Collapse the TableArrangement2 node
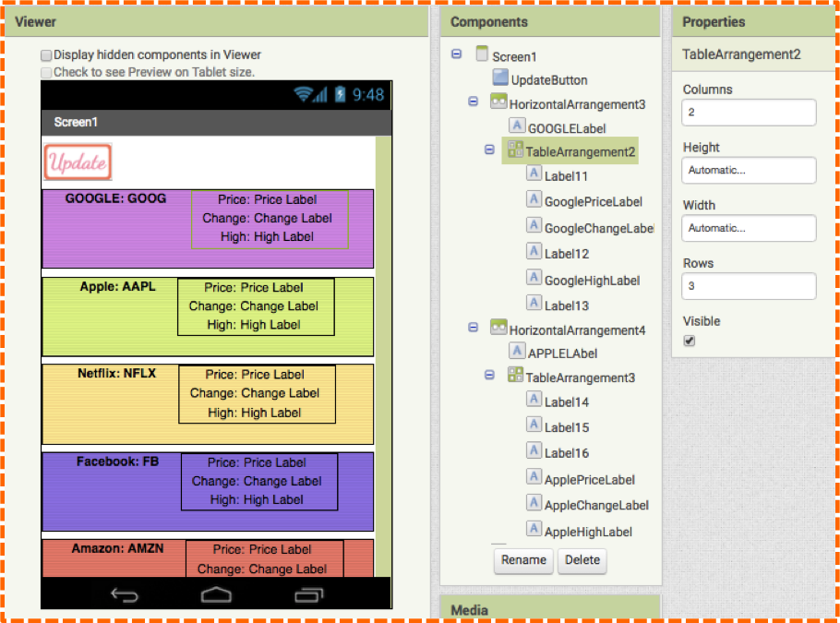The height and width of the screenshot is (623, 840). (x=489, y=150)
